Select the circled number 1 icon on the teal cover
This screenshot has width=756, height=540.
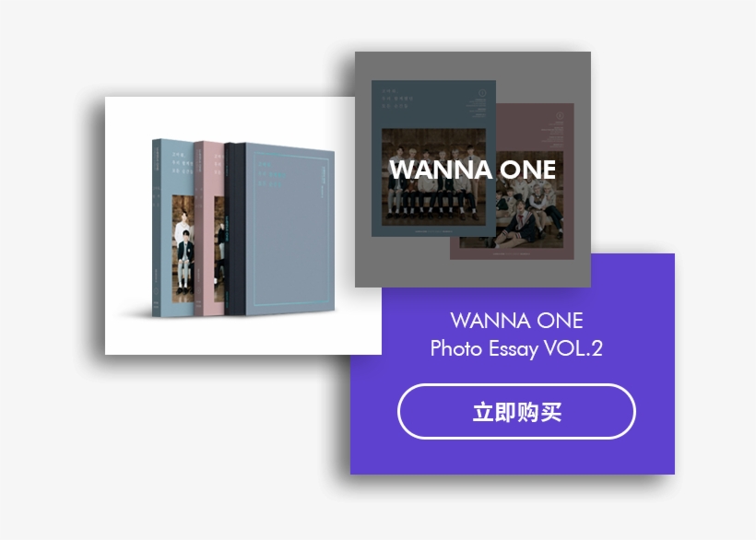coord(481,93)
